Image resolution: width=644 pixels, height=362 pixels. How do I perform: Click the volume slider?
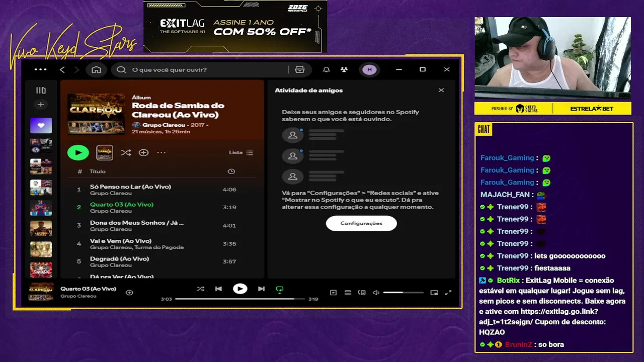[403, 293]
